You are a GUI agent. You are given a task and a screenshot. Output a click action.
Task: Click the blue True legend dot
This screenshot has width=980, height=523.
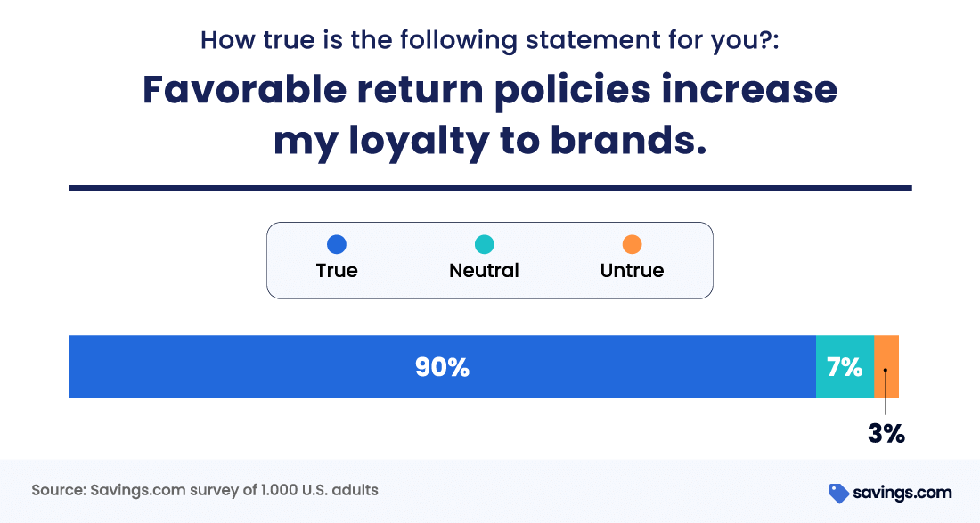click(x=337, y=244)
